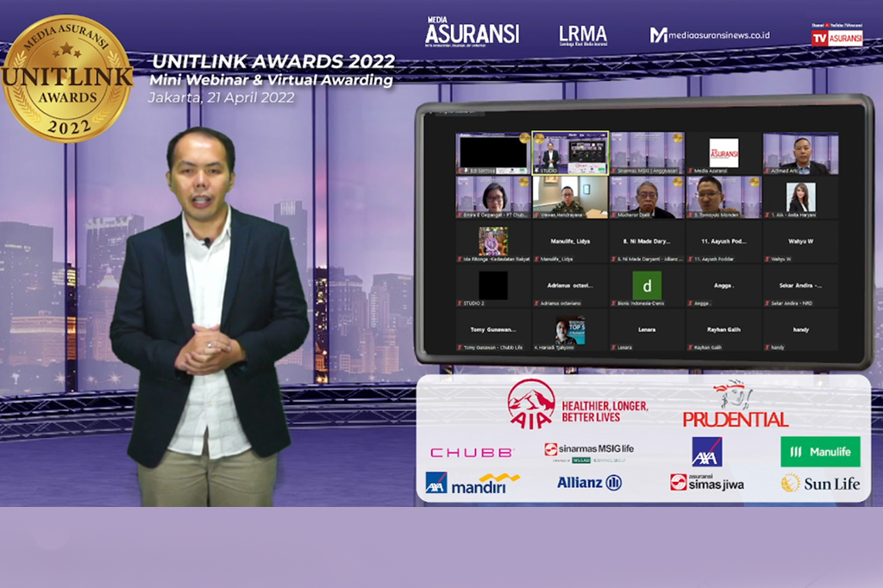Click the Allianz sponsor logo
Image resolution: width=883 pixels, height=588 pixels.
(590, 483)
